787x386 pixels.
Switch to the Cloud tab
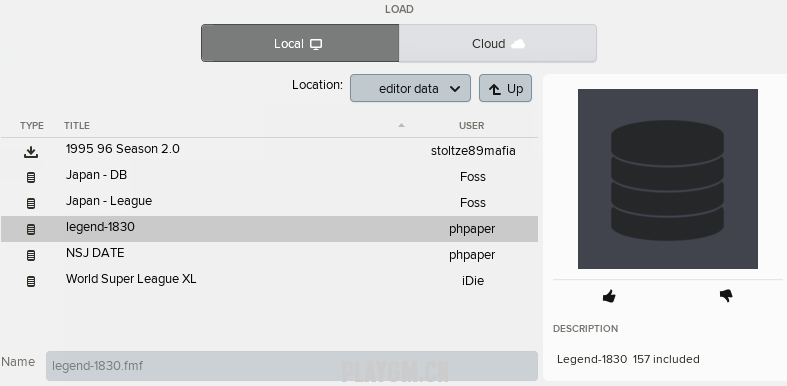pos(498,44)
